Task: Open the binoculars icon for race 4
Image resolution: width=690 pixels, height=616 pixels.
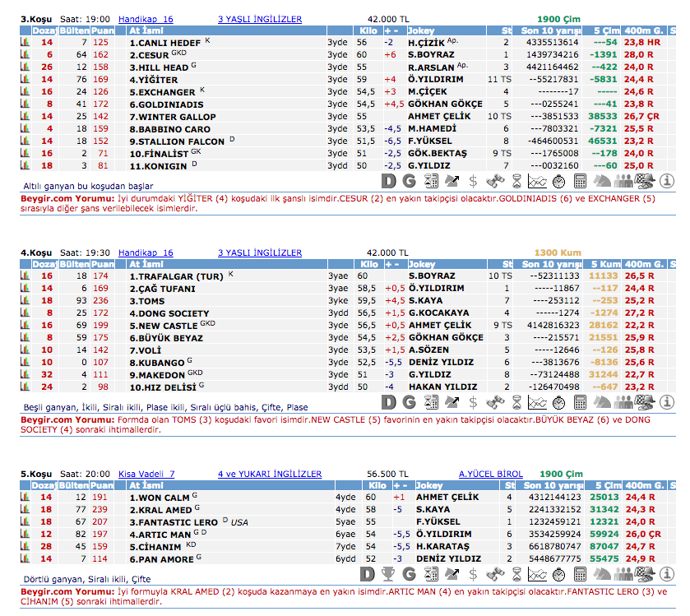Action: (494, 402)
